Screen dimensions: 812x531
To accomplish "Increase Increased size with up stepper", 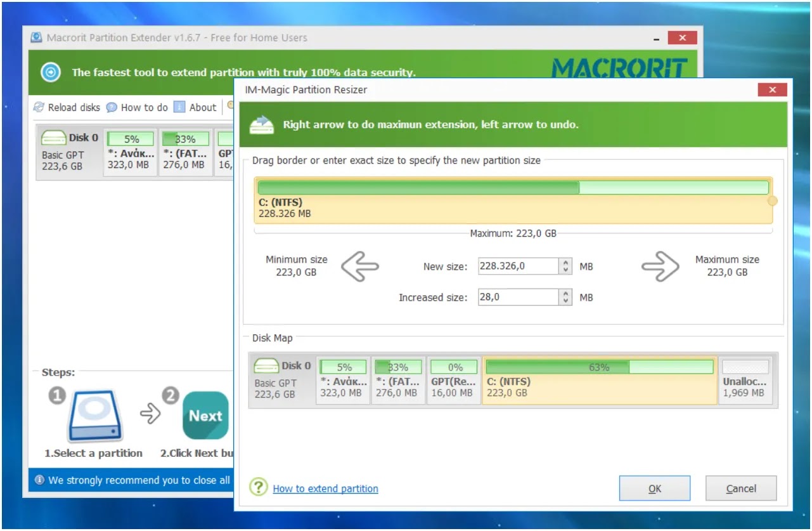I will 566,292.
